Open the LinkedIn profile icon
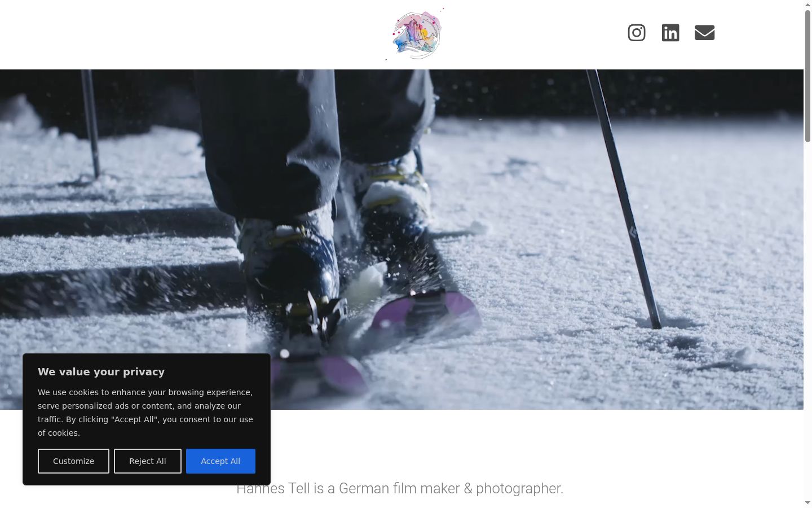This screenshot has width=812, height=508. pyautogui.click(x=670, y=33)
